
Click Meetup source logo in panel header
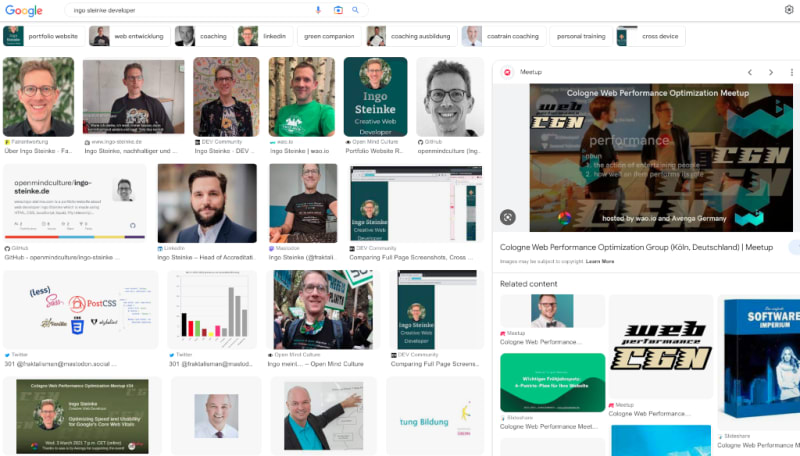coord(507,72)
